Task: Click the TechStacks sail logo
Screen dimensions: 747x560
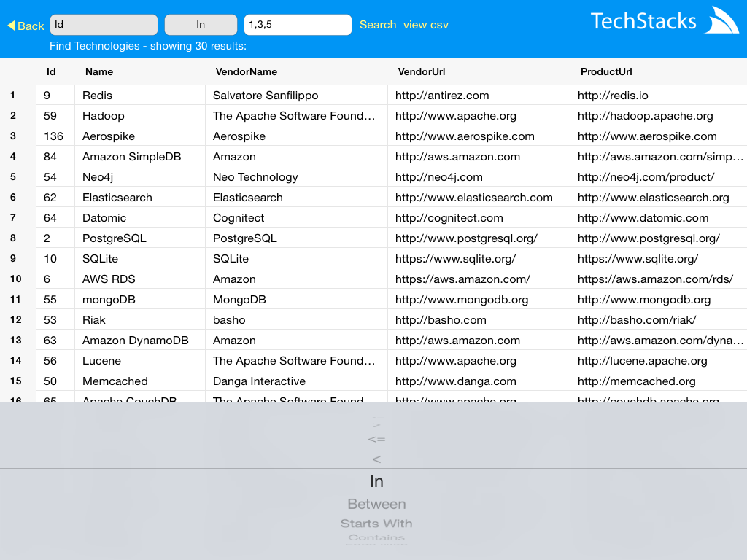Action: click(x=721, y=20)
